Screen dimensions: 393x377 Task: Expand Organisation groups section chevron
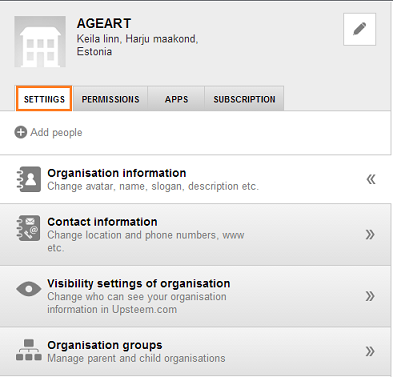point(370,351)
